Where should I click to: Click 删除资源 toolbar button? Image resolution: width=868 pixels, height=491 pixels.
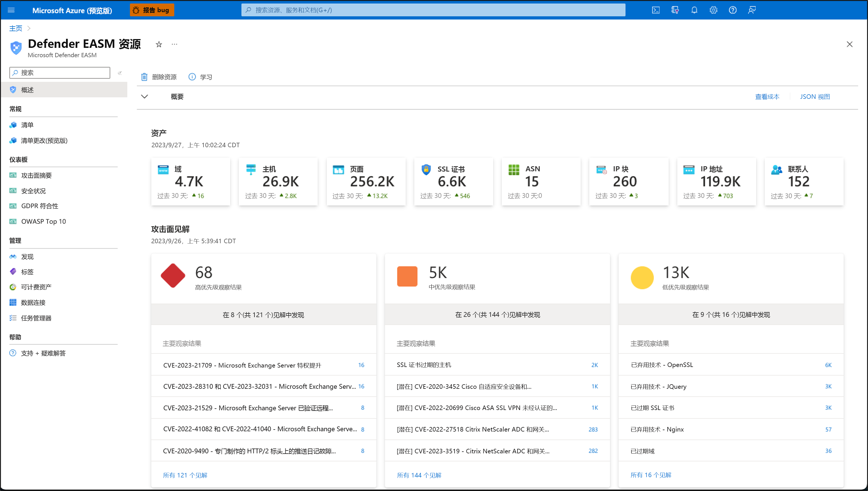159,77
